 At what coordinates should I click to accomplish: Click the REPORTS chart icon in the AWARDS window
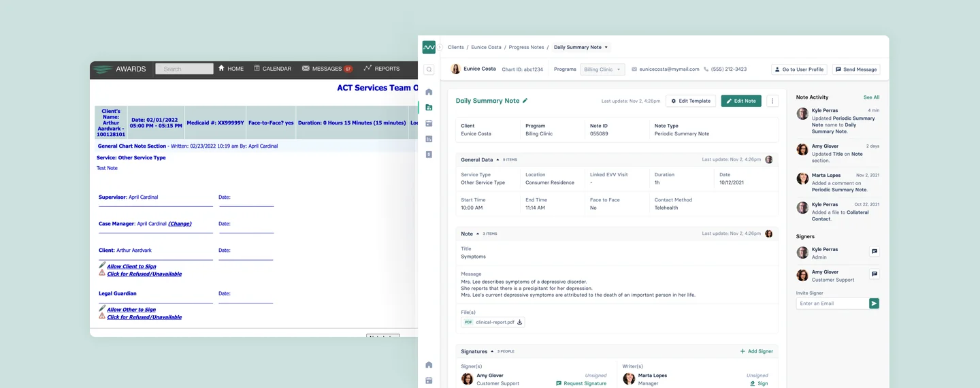367,68
